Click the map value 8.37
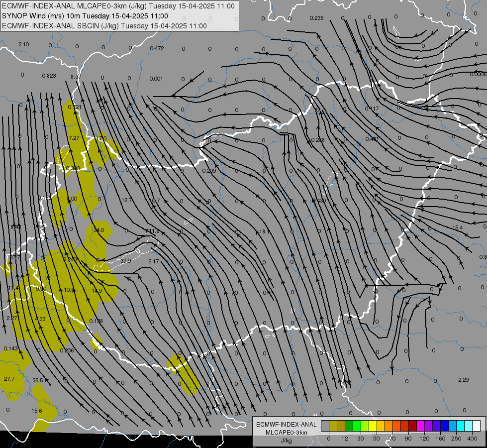487x448 pixels. click(x=76, y=77)
